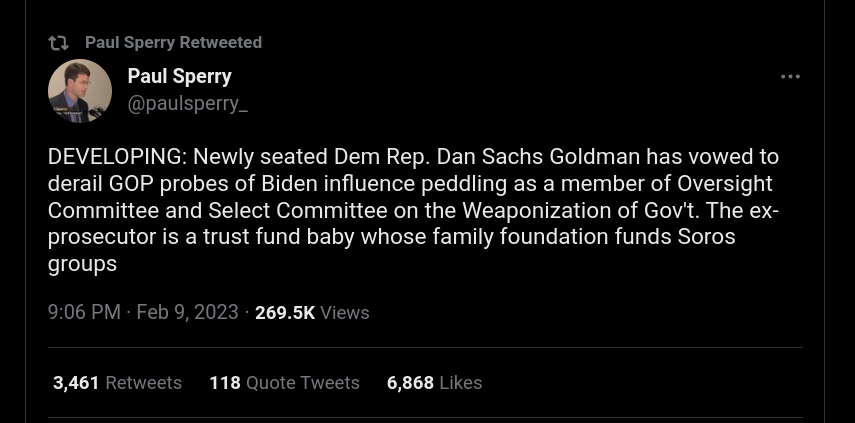The width and height of the screenshot is (855, 423).
Task: Show the 6,868 Likes list
Action: 435,383
